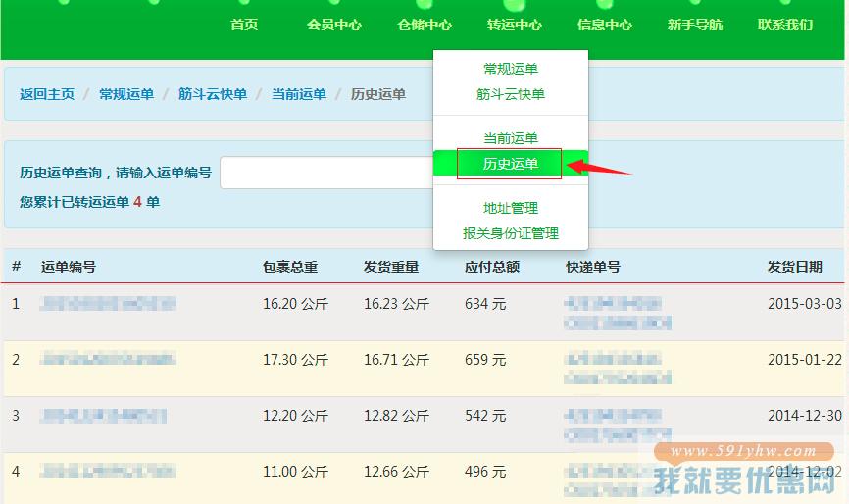Click the 542 元 amount cell

[485, 415]
